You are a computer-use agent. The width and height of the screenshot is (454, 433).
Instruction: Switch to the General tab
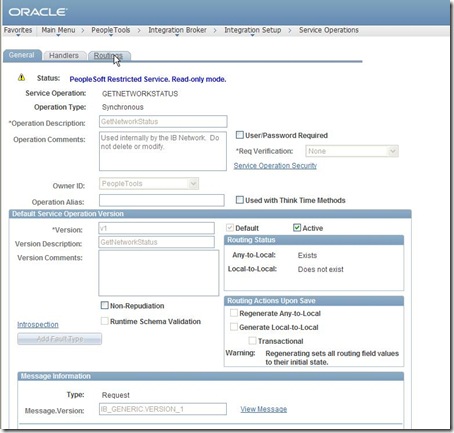[22, 55]
